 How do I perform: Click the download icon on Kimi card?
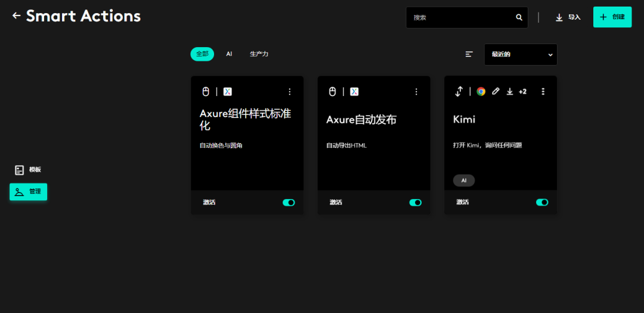(x=510, y=92)
